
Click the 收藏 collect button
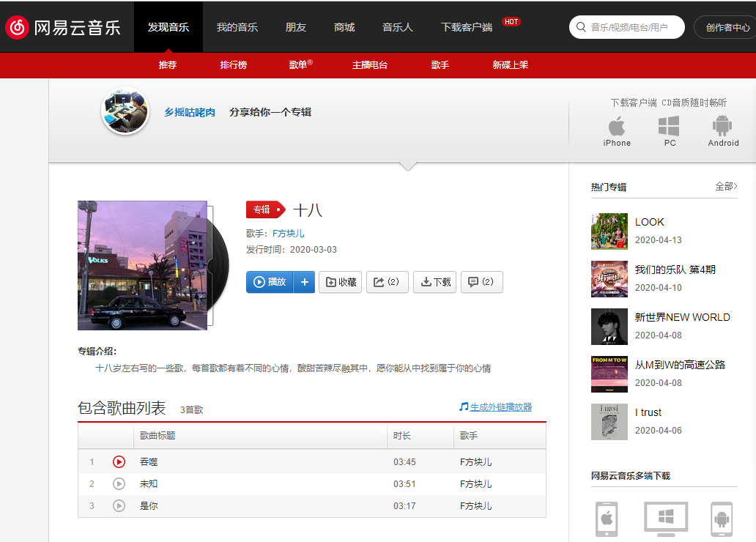[x=341, y=282]
